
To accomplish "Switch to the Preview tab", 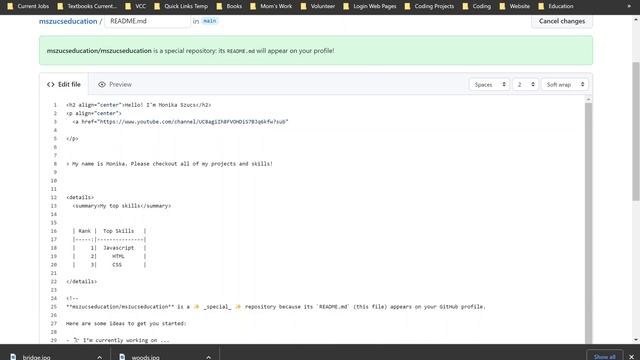I will coord(115,84).
